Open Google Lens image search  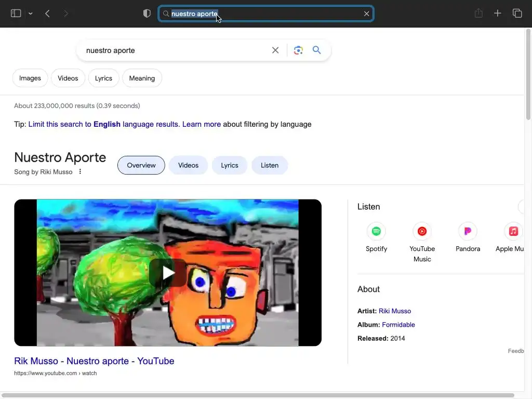pos(298,50)
